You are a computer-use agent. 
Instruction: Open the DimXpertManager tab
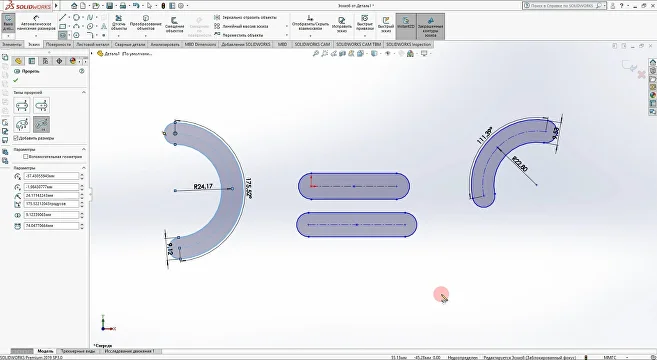(59, 61)
